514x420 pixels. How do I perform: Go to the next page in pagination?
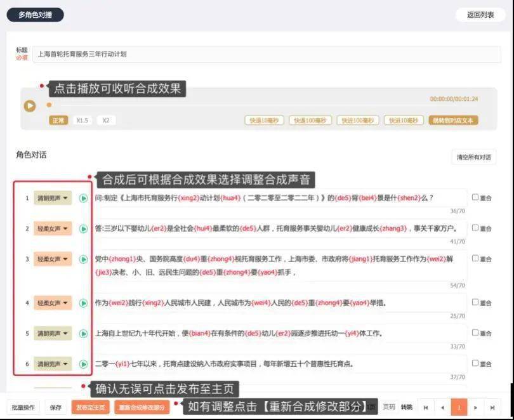476,407
